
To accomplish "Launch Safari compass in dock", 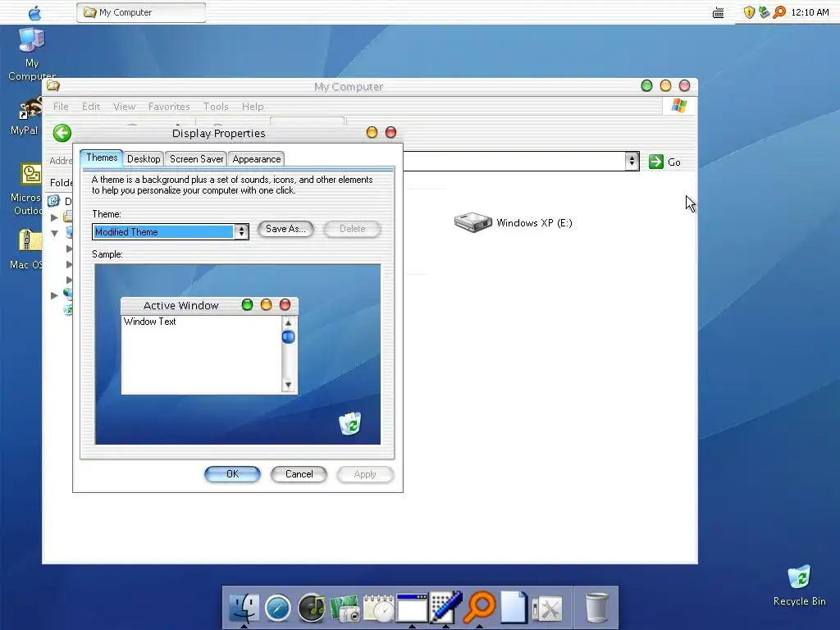I will (277, 609).
